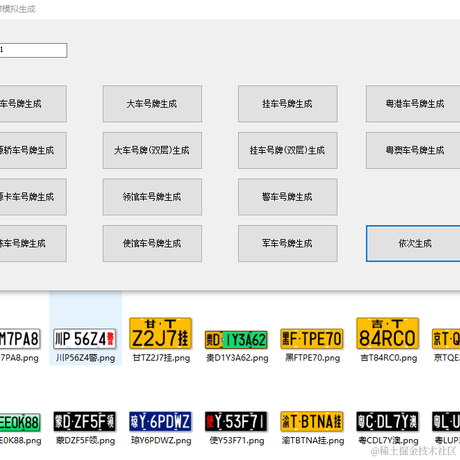Click the 新能源轿车号牌生成 button

pyautogui.click(x=33, y=150)
